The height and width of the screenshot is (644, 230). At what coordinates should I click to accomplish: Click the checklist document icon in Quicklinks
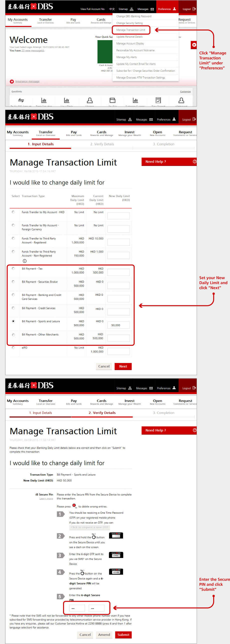click(x=158, y=100)
